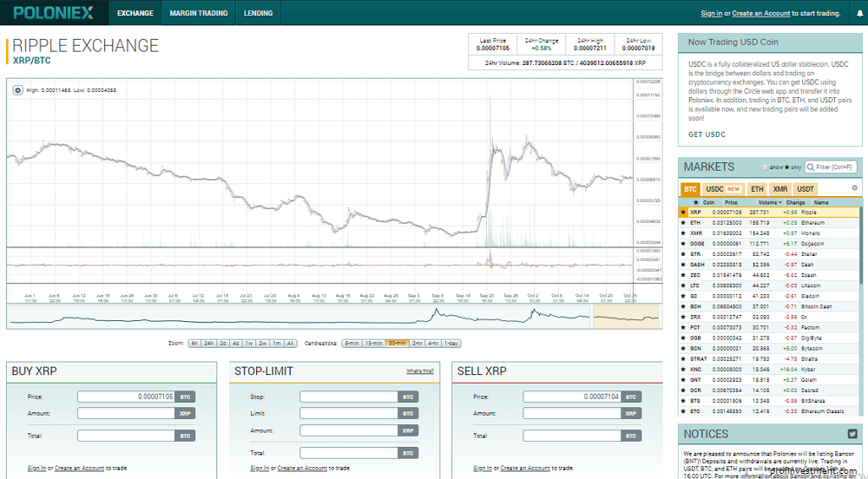Screen dimensions: 868x479
Task: Click Create an Account in header
Action: 761,13
